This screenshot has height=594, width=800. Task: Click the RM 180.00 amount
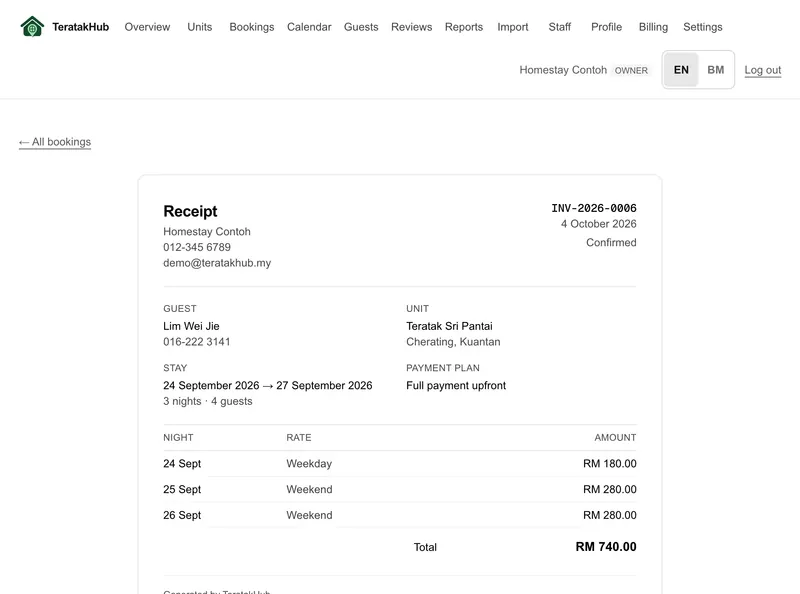click(x=610, y=464)
